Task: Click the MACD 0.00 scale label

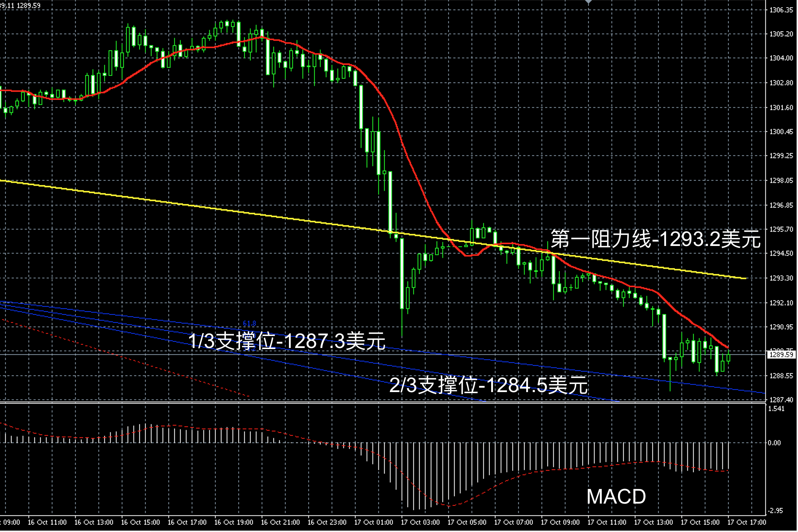Action: (x=774, y=443)
